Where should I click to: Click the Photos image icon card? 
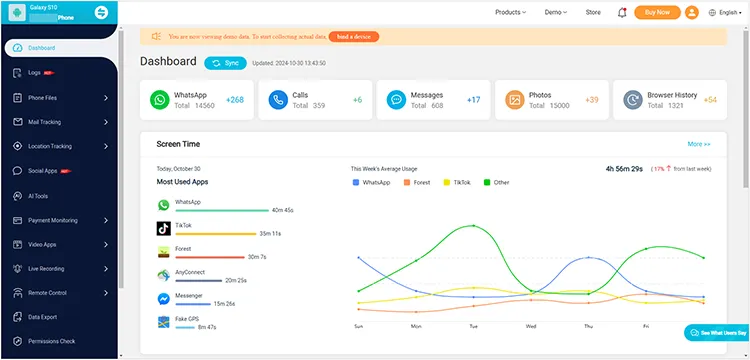[515, 100]
